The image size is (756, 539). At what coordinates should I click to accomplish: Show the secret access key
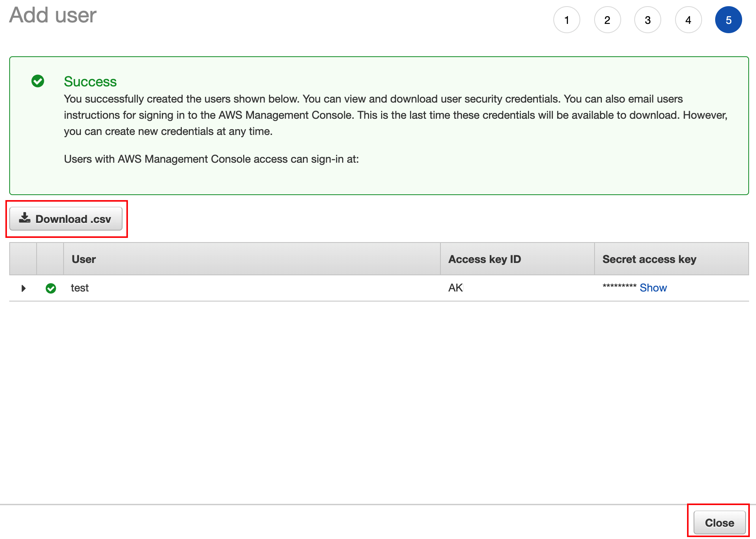pyautogui.click(x=653, y=288)
